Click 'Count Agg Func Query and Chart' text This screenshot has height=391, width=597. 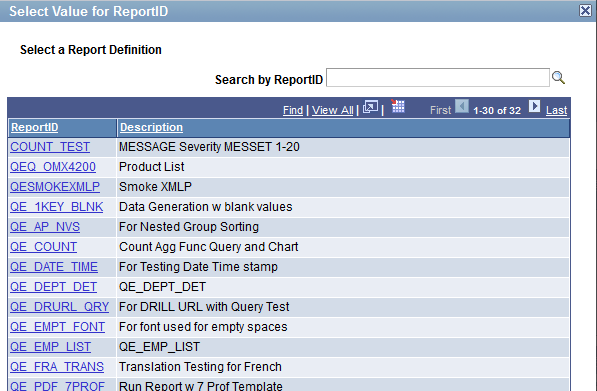click(x=209, y=247)
